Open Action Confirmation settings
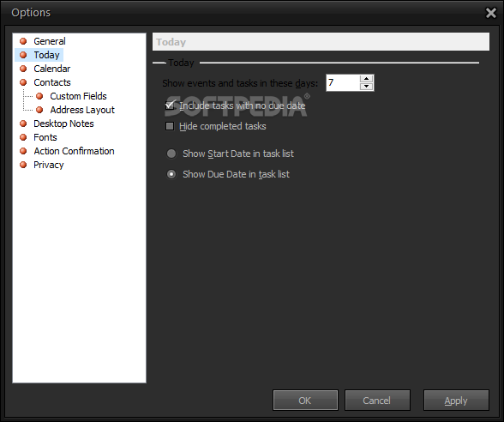Viewport: 504px width, 422px height. click(74, 151)
